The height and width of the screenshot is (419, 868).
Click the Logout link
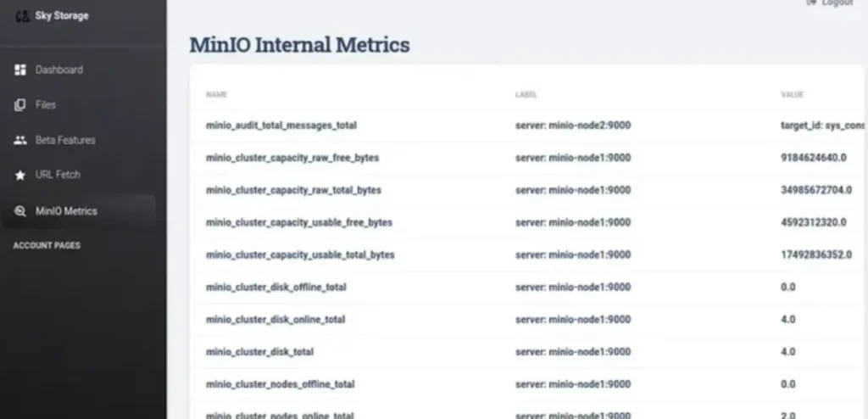click(x=835, y=3)
